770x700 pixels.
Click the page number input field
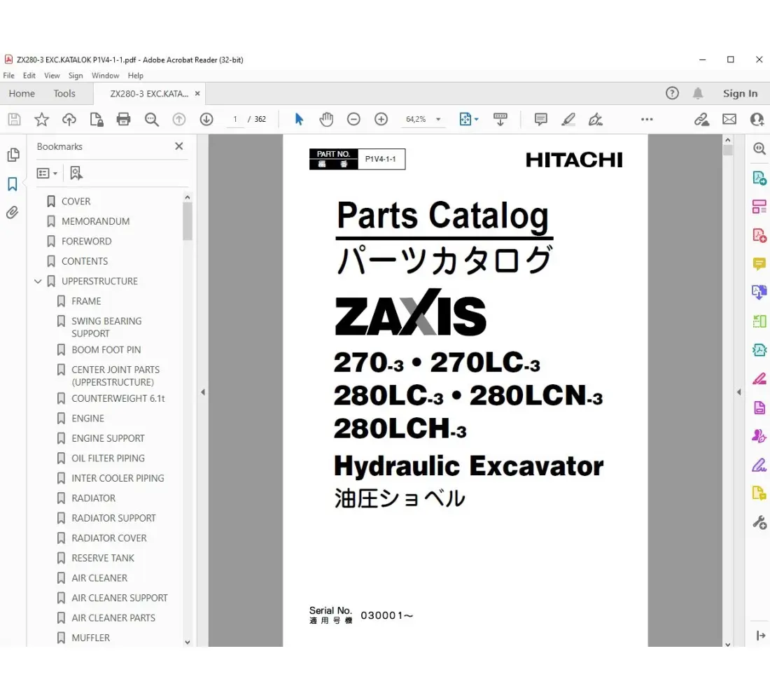point(236,119)
